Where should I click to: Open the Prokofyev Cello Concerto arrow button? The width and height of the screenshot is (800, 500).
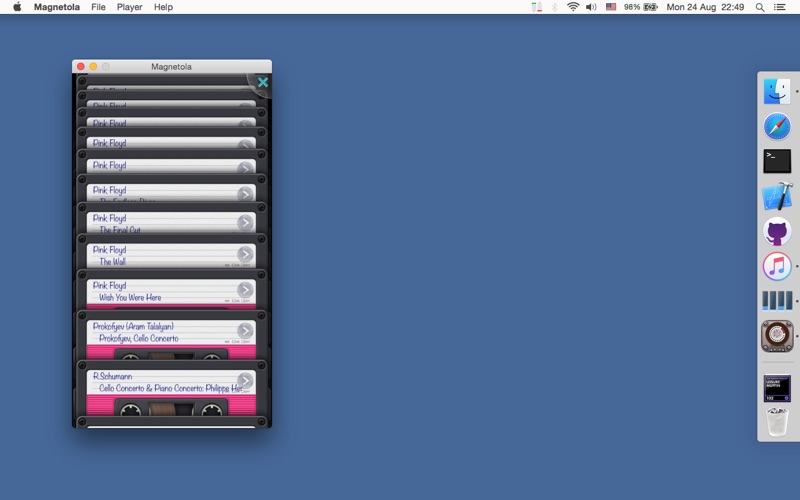(245, 331)
